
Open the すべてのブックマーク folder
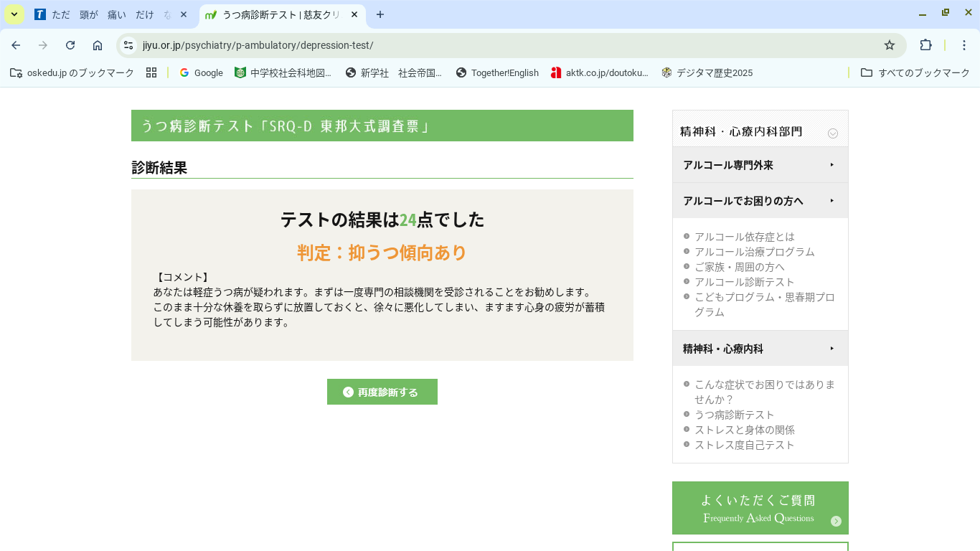915,72
